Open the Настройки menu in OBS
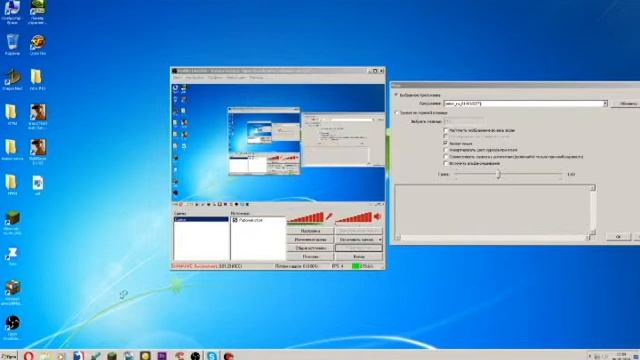 (194, 77)
